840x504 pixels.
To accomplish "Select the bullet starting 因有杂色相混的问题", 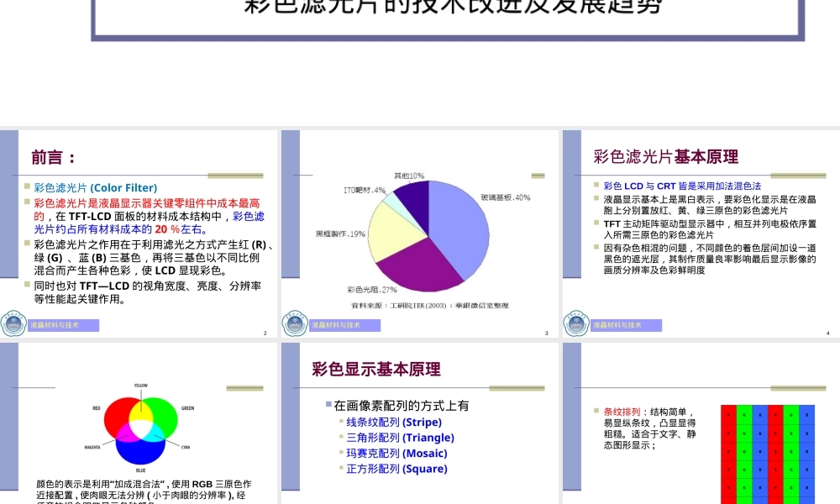I will point(710,259).
